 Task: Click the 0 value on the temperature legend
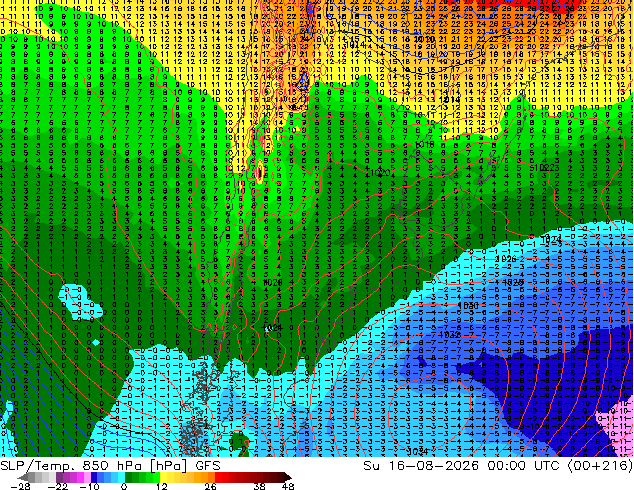(124, 486)
